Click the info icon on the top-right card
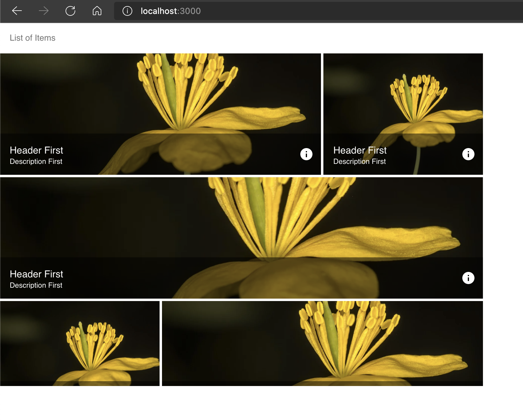 click(468, 154)
